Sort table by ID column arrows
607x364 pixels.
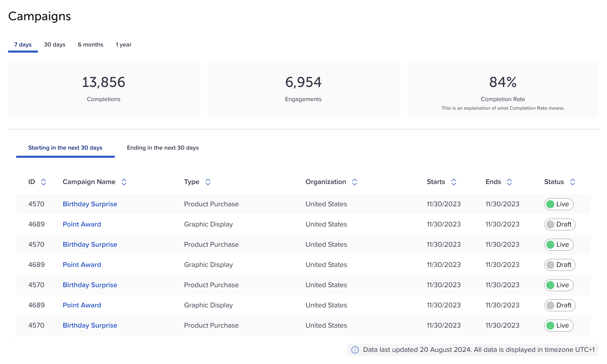tap(44, 182)
